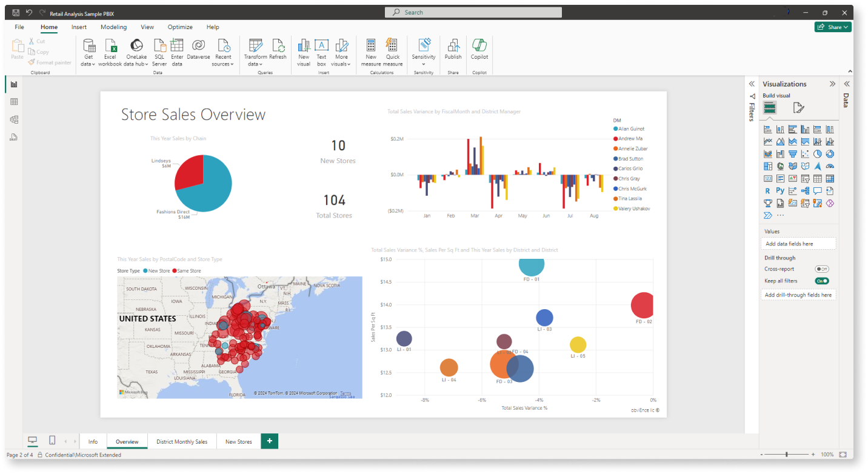Click the Excel workbook data source icon

coord(110,45)
